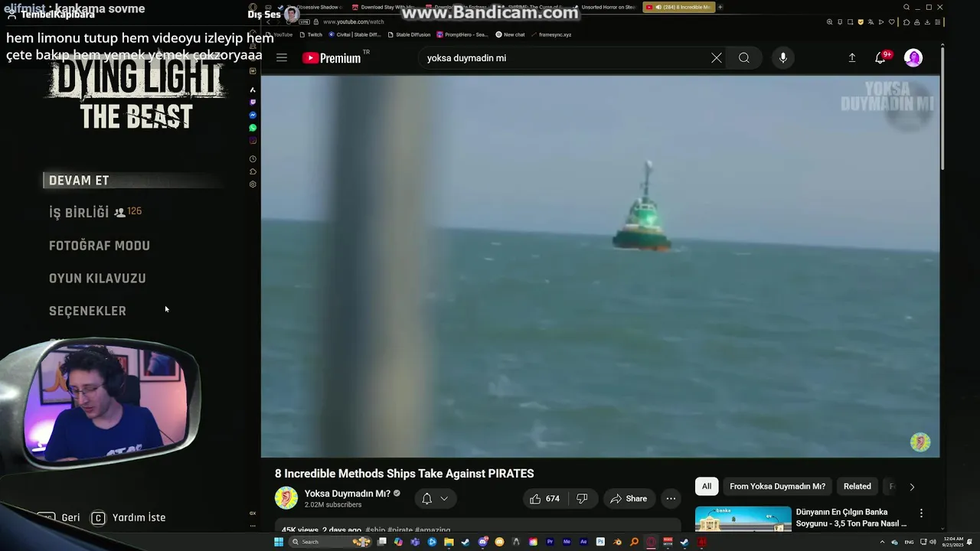Open history clock in browser sidebar
Viewport: 980px width, 551px height.
253,159
